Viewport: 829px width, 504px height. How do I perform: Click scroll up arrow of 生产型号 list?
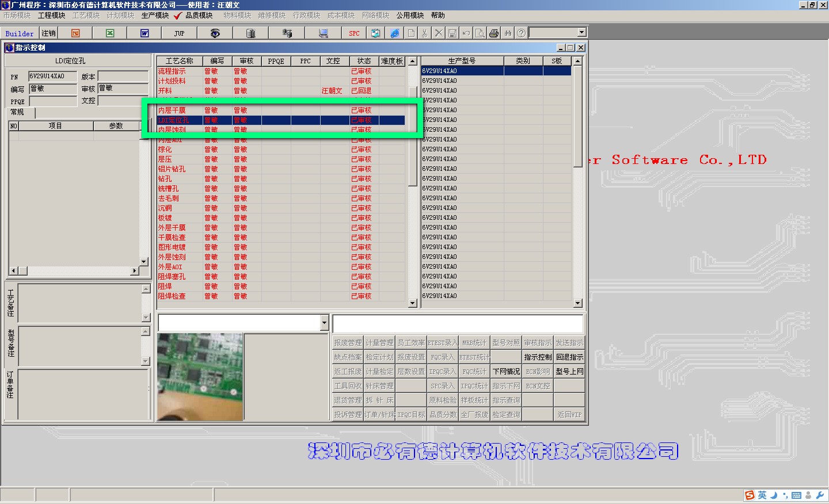tap(578, 61)
